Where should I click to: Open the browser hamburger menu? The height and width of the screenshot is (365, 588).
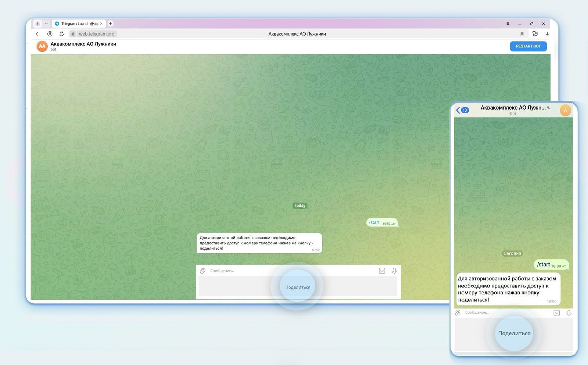click(x=508, y=24)
